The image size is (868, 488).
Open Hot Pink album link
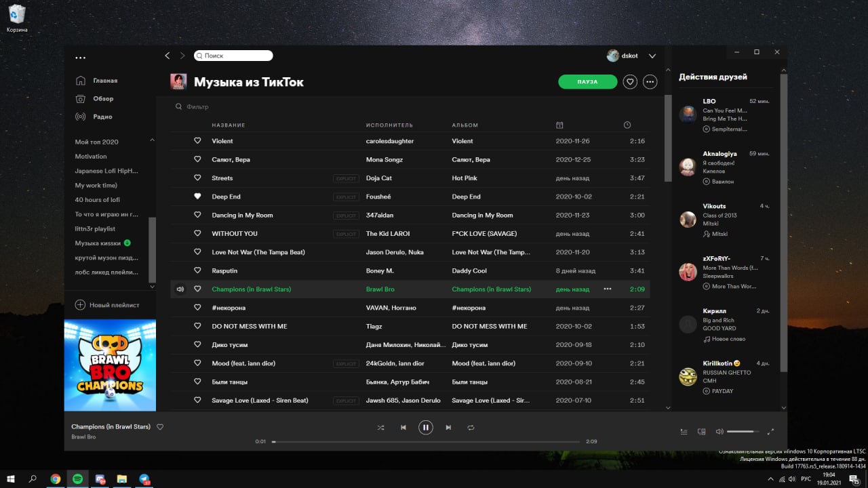[465, 178]
